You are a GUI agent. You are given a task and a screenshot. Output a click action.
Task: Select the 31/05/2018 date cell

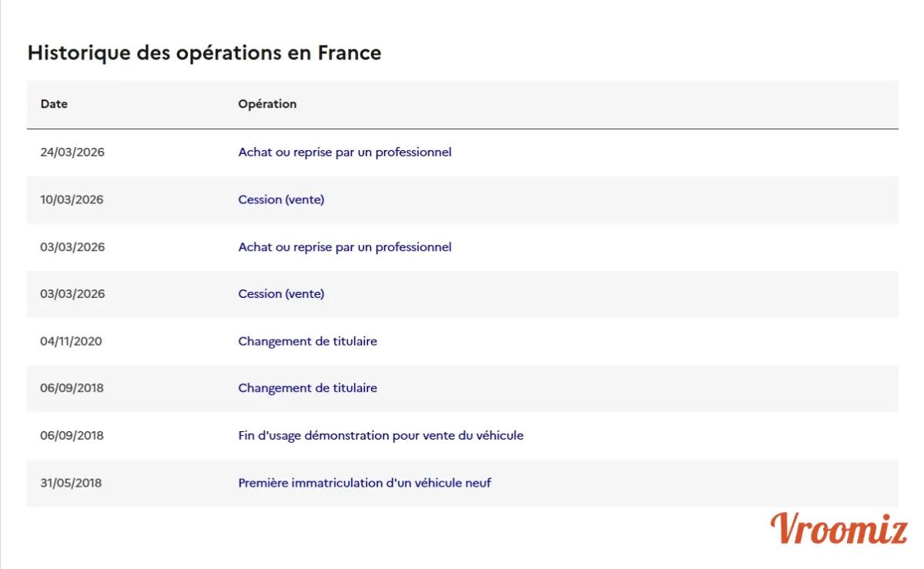[71, 484]
